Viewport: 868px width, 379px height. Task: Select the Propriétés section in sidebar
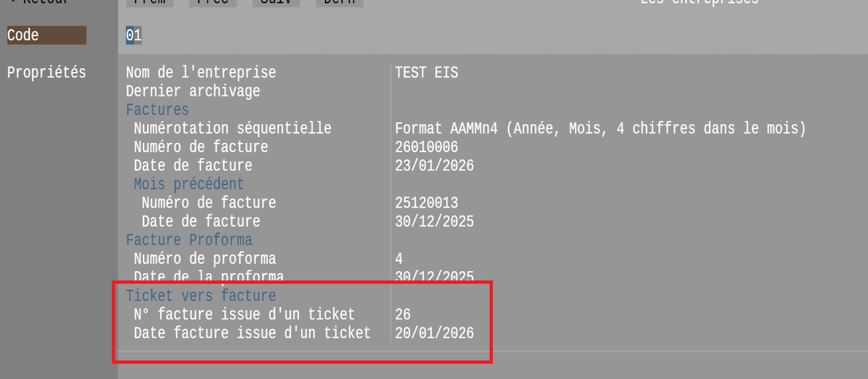point(46,72)
